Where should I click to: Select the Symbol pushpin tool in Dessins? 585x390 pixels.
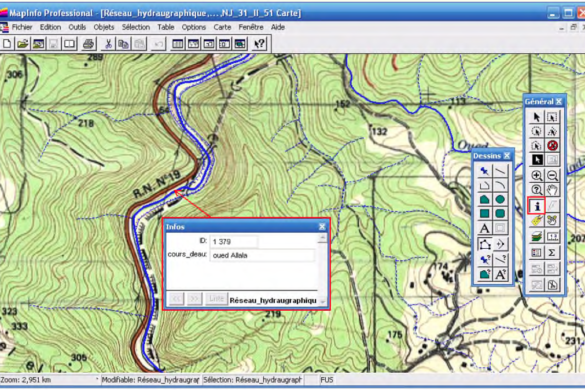click(x=484, y=171)
